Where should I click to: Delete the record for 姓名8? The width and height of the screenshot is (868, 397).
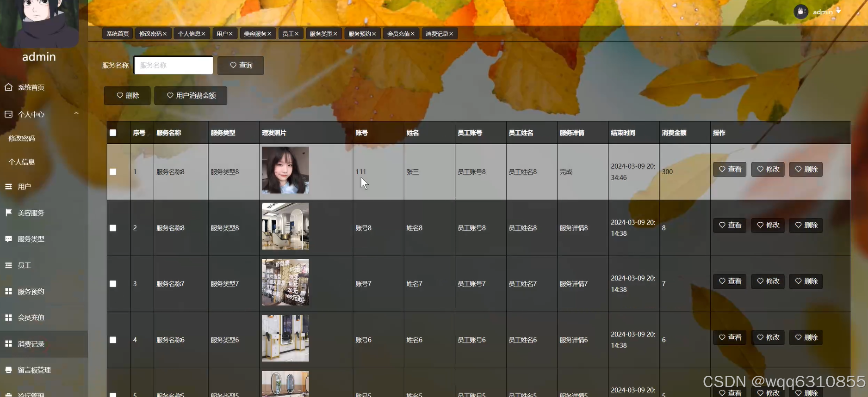coord(806,225)
